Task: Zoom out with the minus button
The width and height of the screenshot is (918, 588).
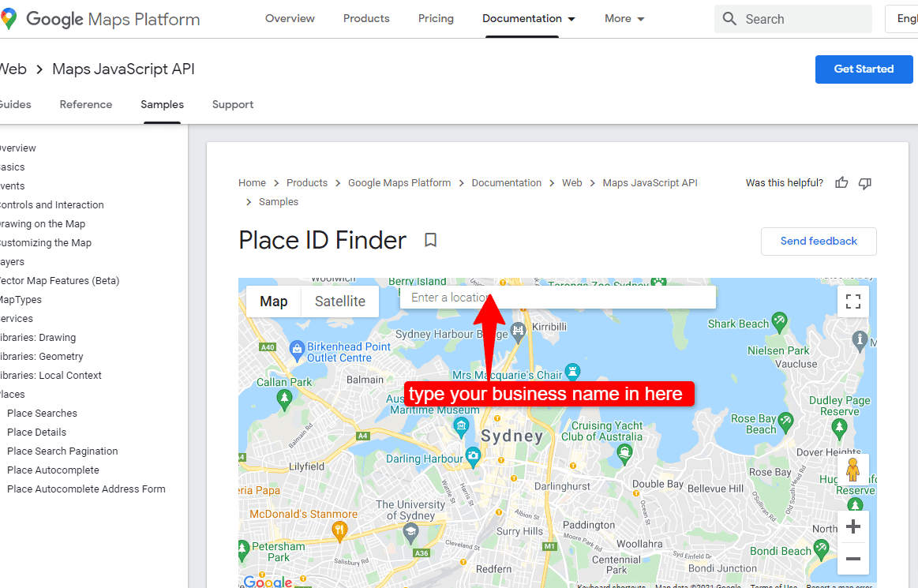Action: pos(853,559)
